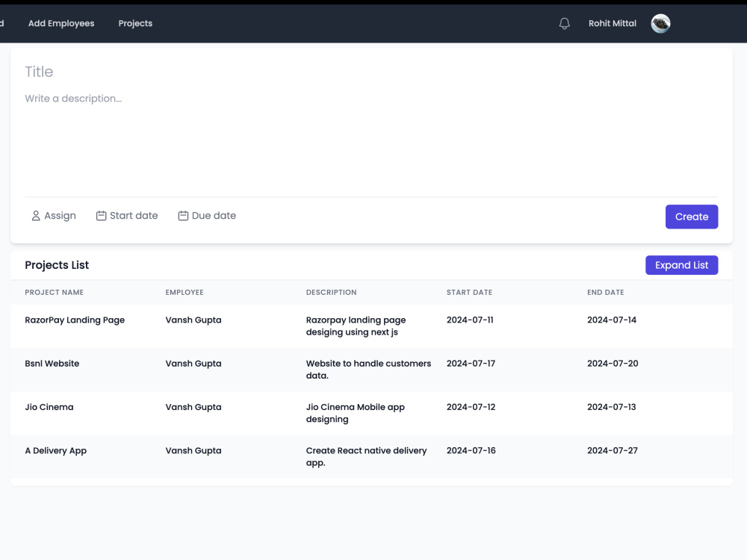Click end date 2024-07-14
Viewport: 747px width, 560px height.
[x=612, y=320]
